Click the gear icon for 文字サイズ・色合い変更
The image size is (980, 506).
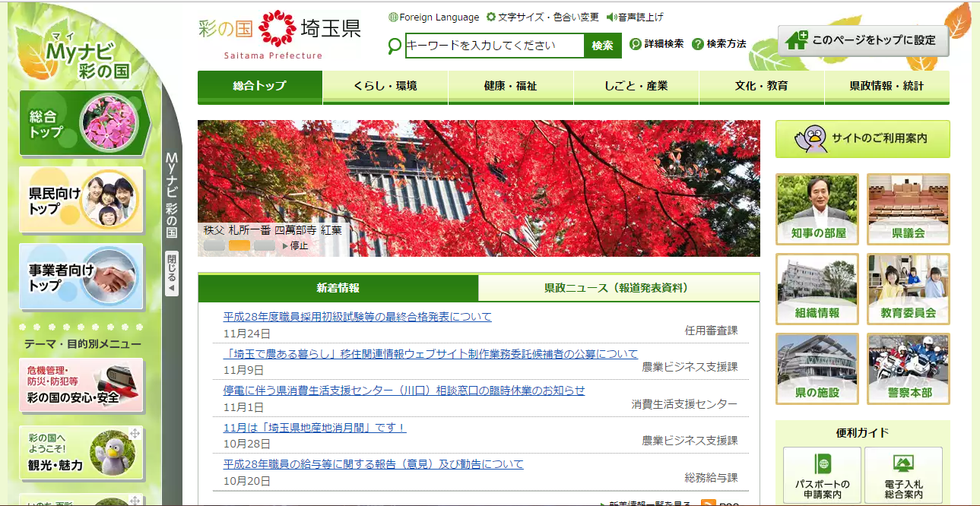(491, 17)
